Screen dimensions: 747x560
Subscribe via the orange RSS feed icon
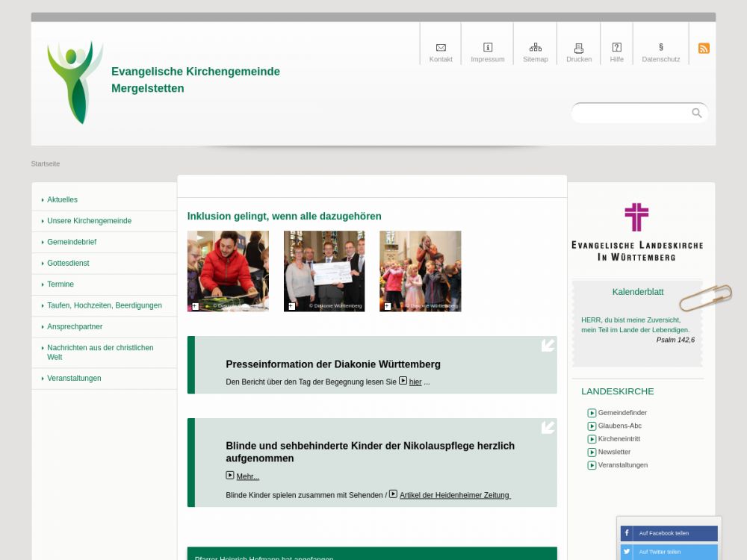[704, 49]
